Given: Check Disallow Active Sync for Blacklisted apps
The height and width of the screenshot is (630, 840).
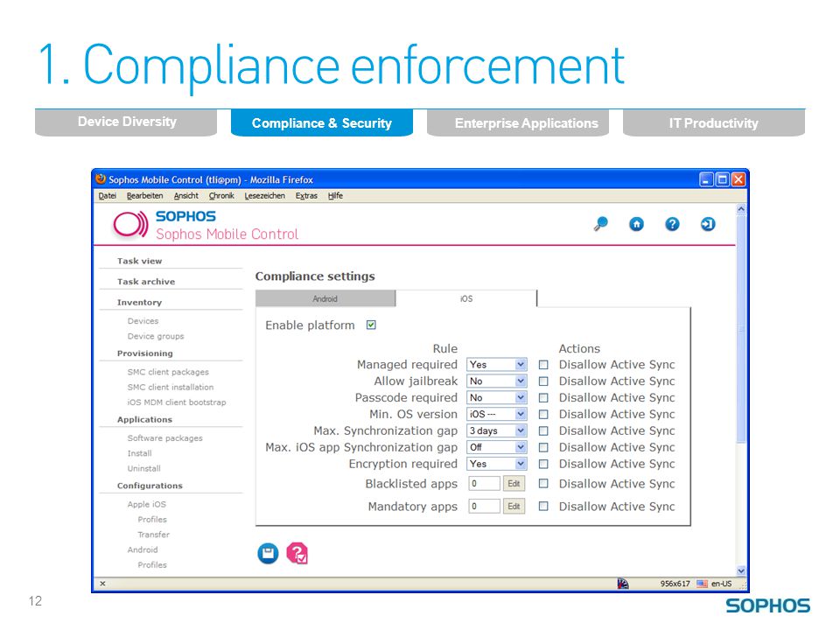Looking at the screenshot, I should tap(543, 483).
